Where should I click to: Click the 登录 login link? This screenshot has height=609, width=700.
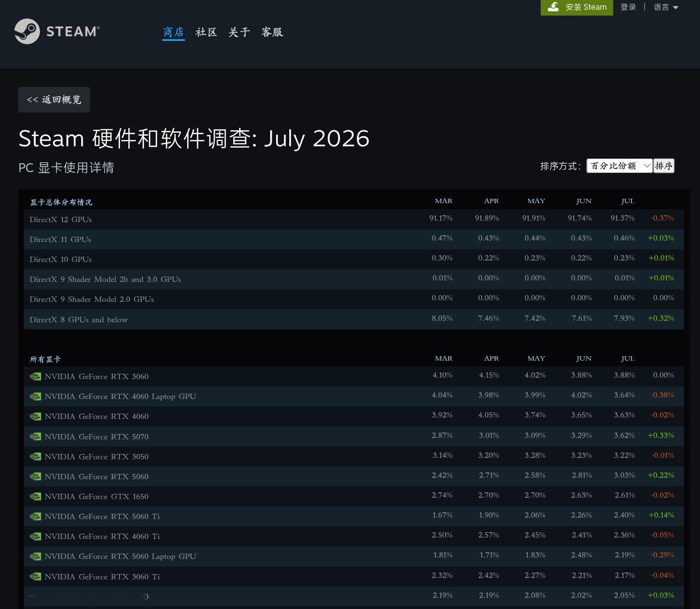point(628,7)
